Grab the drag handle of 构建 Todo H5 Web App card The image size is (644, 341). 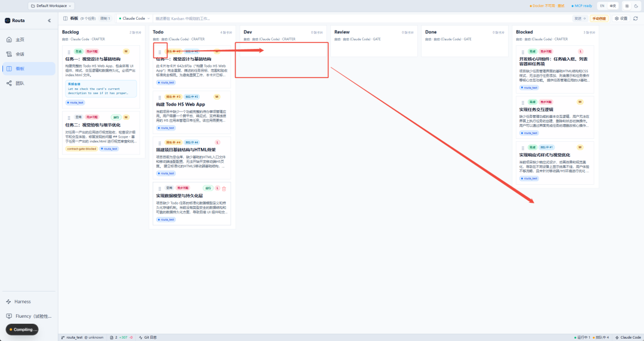(x=160, y=98)
